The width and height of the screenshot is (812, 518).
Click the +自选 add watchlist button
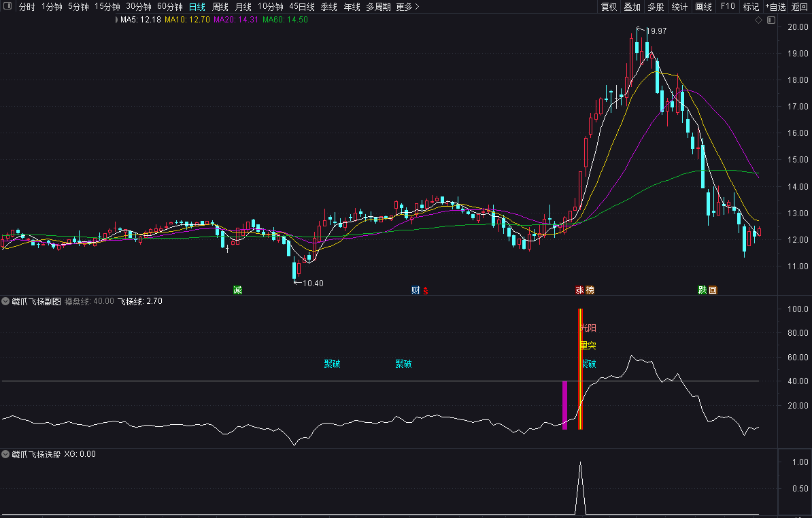(x=776, y=7)
